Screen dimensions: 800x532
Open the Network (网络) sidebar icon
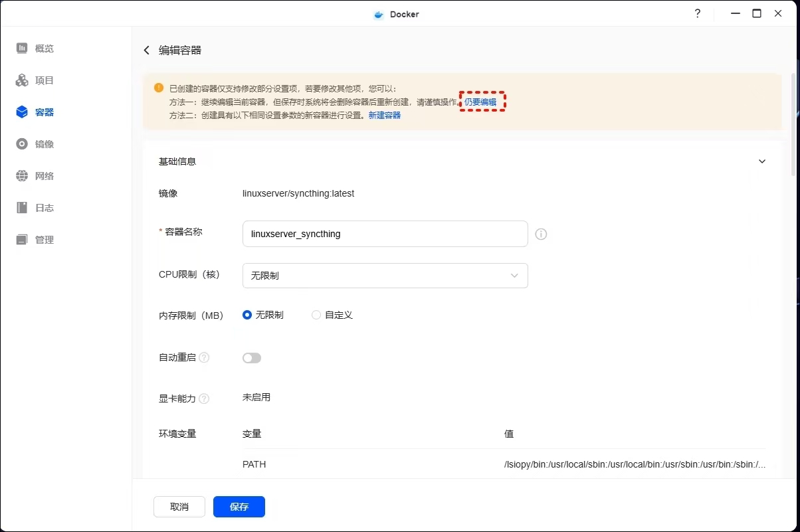pyautogui.click(x=22, y=176)
